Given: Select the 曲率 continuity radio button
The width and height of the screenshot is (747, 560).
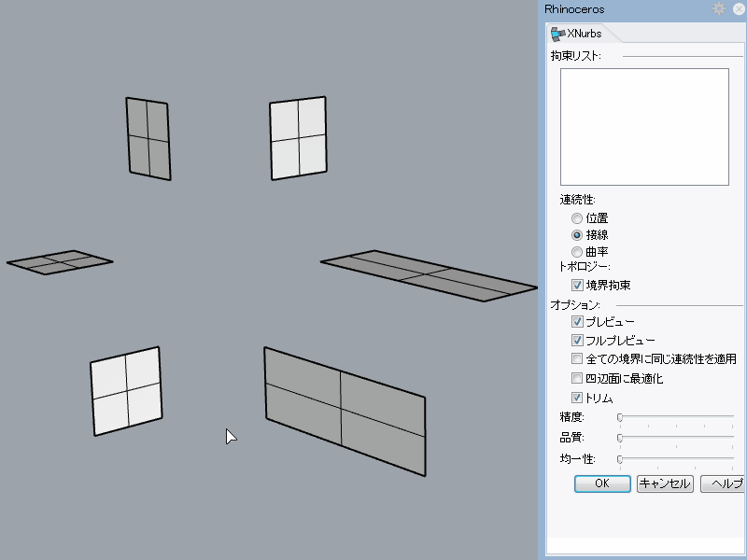Looking at the screenshot, I should tap(577, 252).
